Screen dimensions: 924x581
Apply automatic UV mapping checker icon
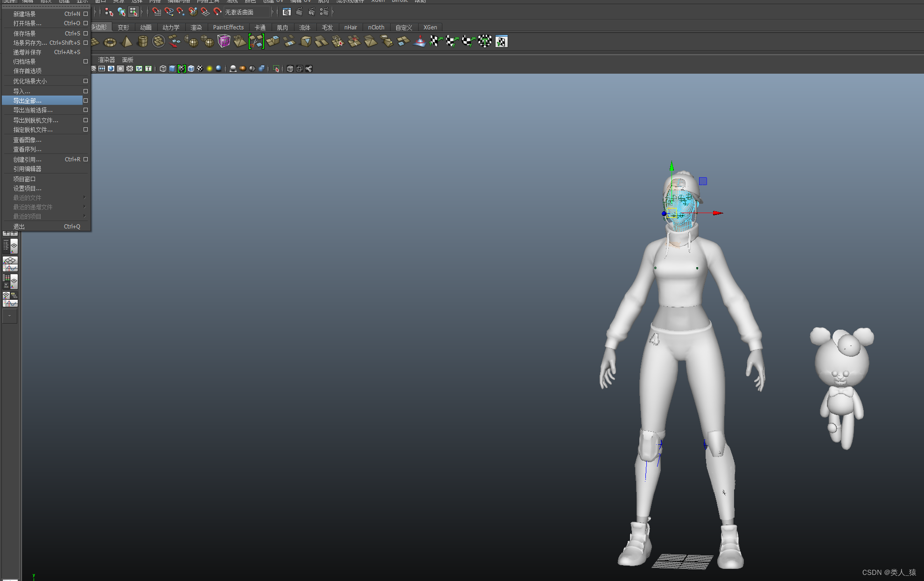tap(485, 42)
